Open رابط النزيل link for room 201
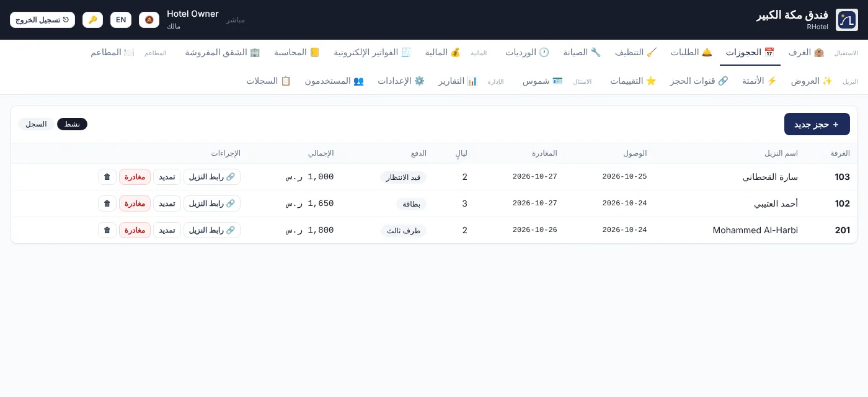The width and height of the screenshot is (868, 397). coord(212,230)
